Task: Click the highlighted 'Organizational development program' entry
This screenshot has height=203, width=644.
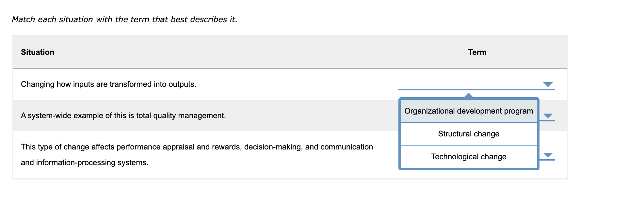Action: click(468, 111)
